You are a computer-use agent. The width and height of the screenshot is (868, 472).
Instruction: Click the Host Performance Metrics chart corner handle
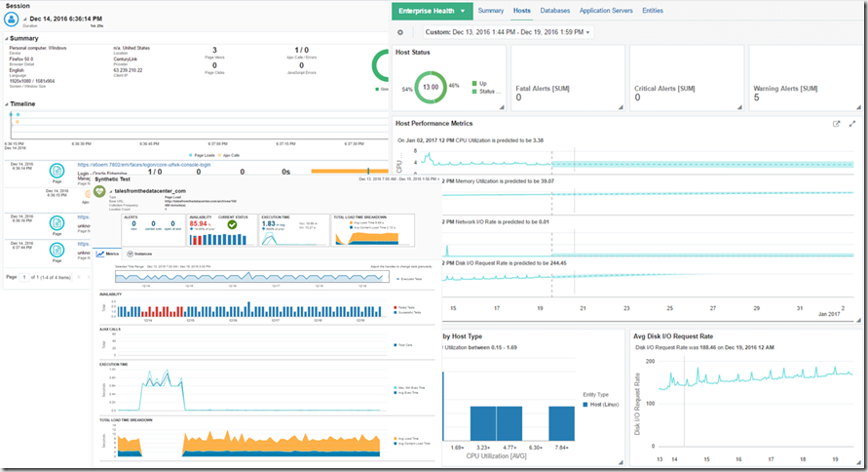coord(858,320)
